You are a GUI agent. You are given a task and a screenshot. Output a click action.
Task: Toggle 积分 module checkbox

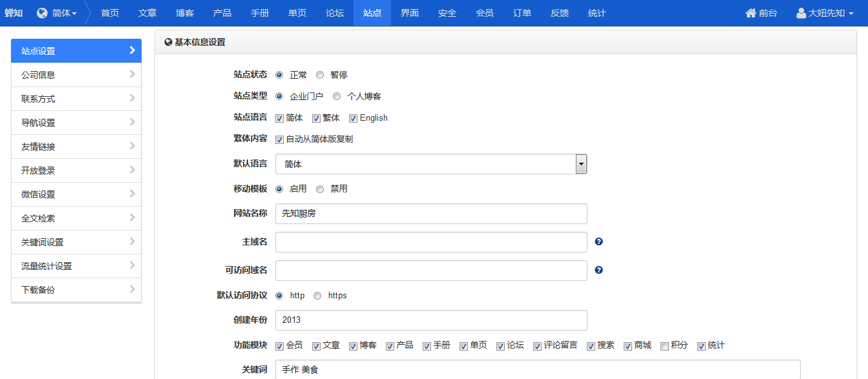(x=664, y=346)
